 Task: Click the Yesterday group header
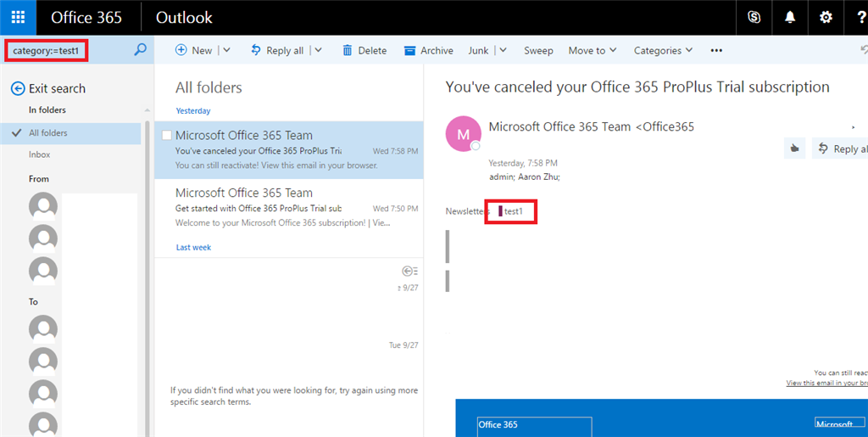coord(193,111)
